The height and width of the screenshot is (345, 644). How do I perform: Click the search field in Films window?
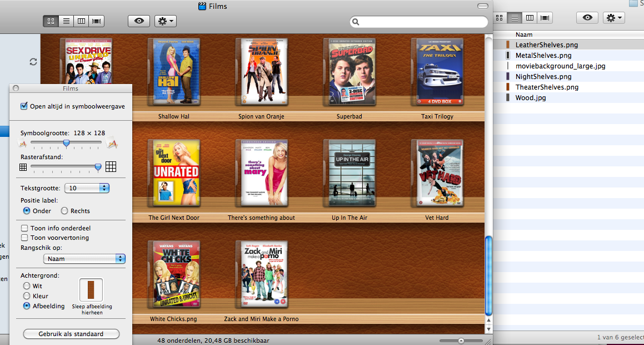pyautogui.click(x=419, y=22)
